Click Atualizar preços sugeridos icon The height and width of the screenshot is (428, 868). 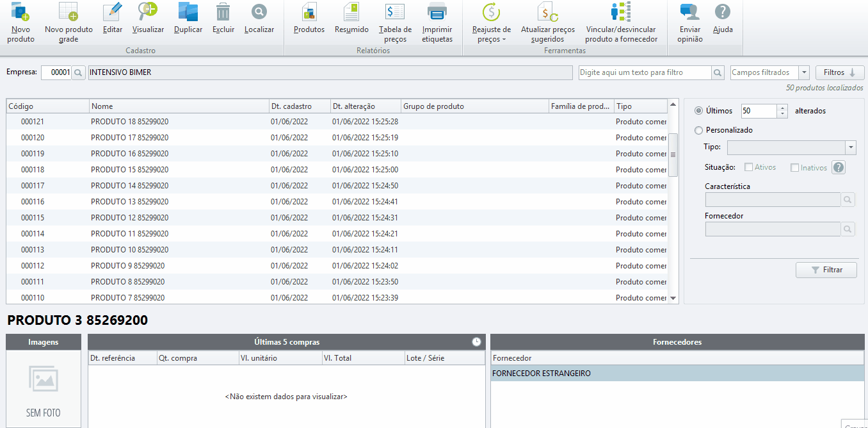pyautogui.click(x=547, y=12)
